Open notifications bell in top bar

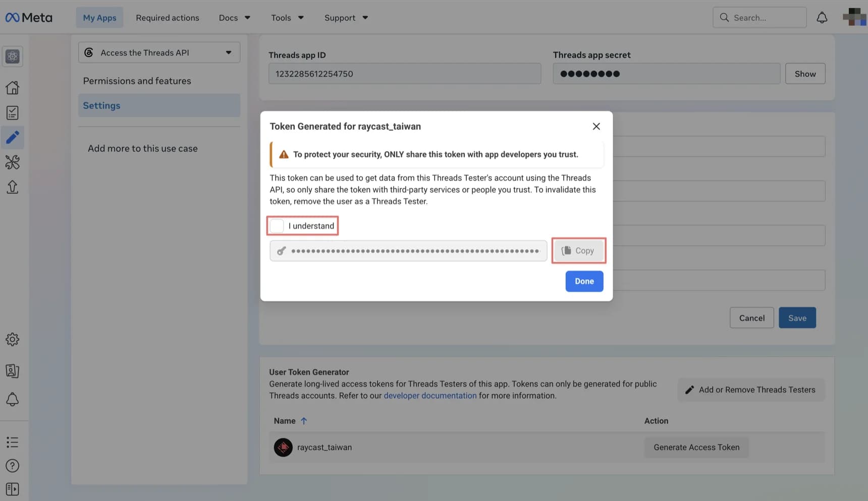coord(822,18)
